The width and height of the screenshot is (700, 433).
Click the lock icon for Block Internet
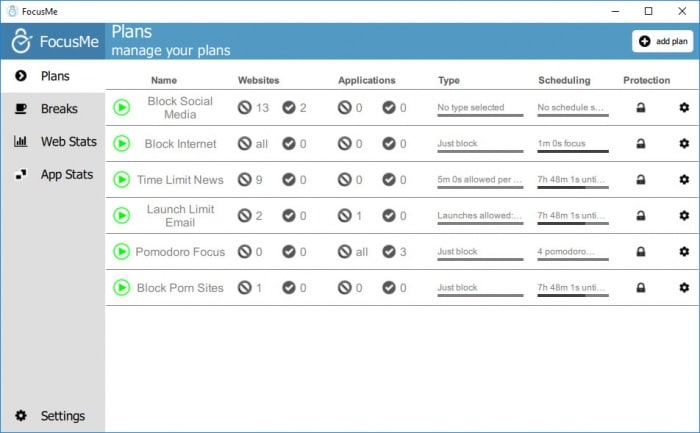pyautogui.click(x=641, y=144)
